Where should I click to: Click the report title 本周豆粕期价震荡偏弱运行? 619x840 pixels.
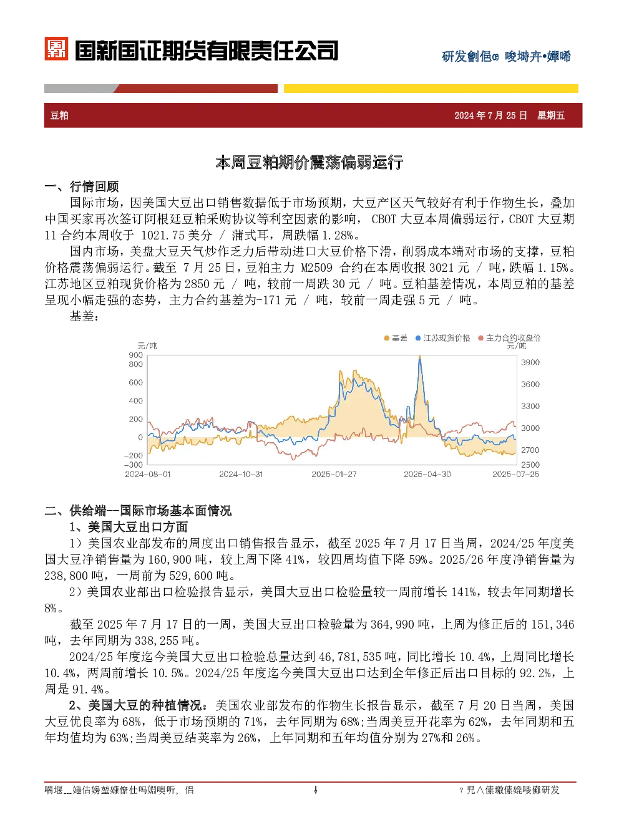click(x=309, y=163)
